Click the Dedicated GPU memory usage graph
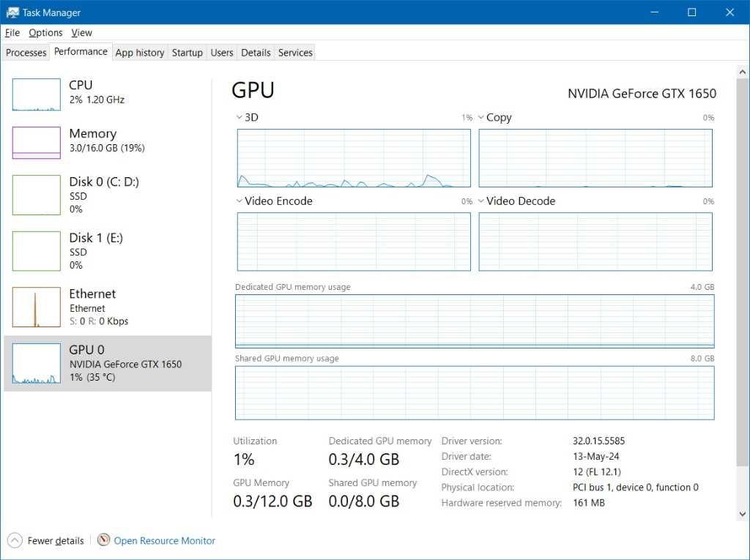Image resolution: width=750 pixels, height=560 pixels. click(x=475, y=321)
